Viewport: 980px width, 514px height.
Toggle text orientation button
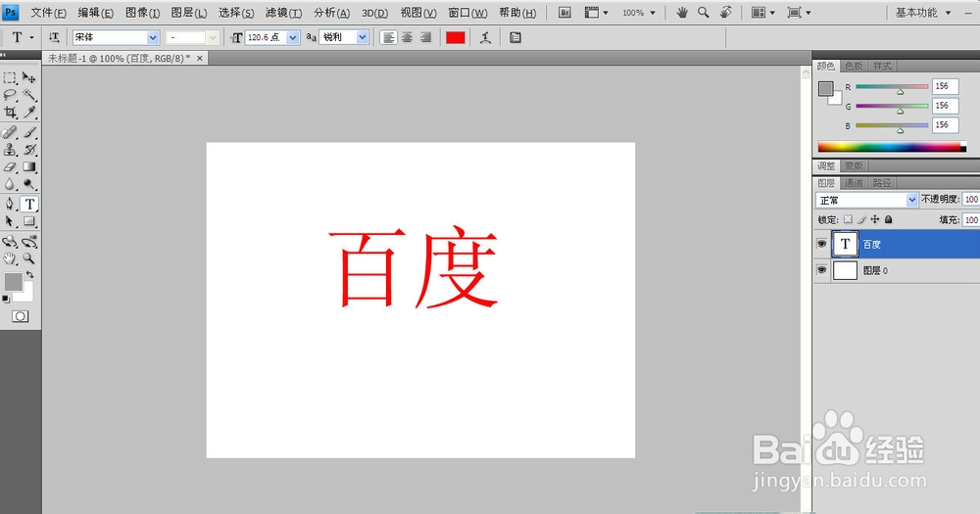54,37
